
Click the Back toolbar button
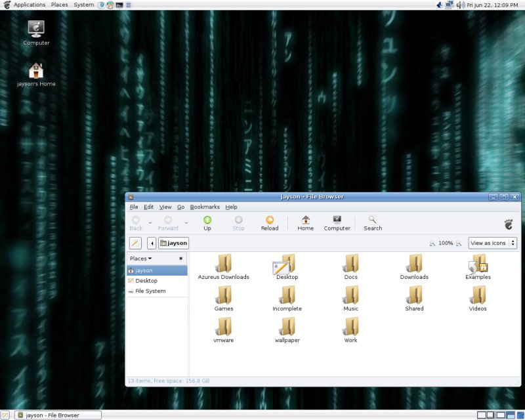(136, 223)
